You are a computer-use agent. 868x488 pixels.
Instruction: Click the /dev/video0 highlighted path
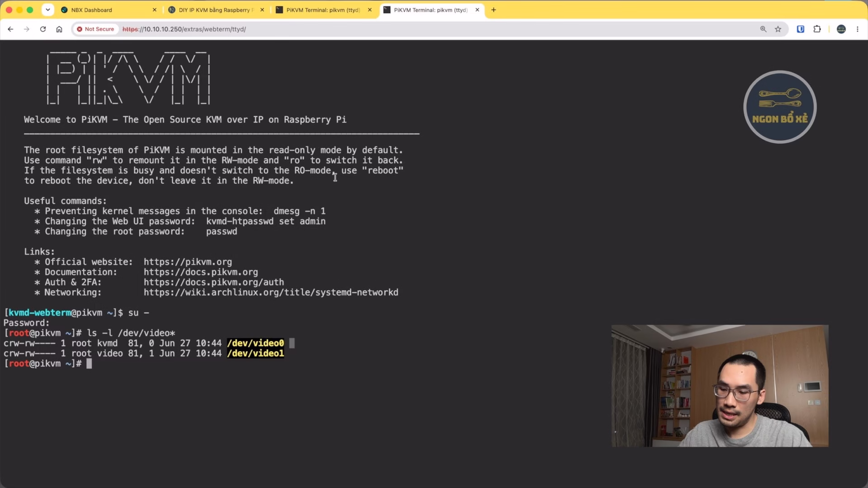click(255, 343)
